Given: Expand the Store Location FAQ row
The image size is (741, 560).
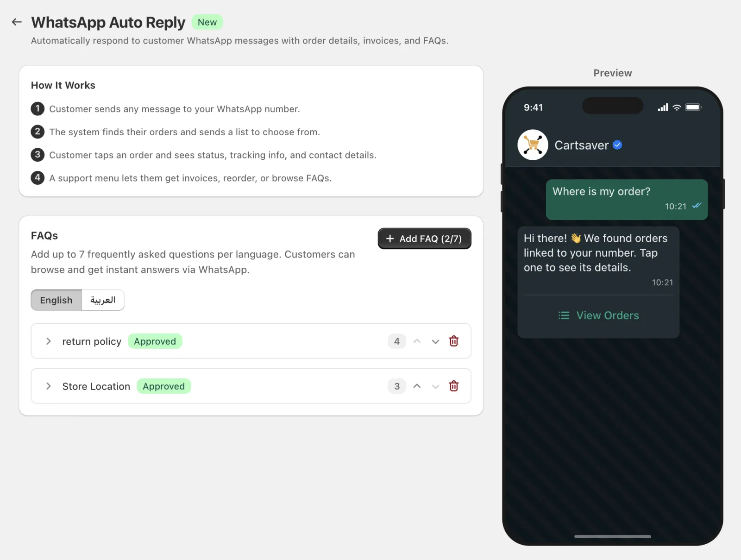Looking at the screenshot, I should 48,386.
